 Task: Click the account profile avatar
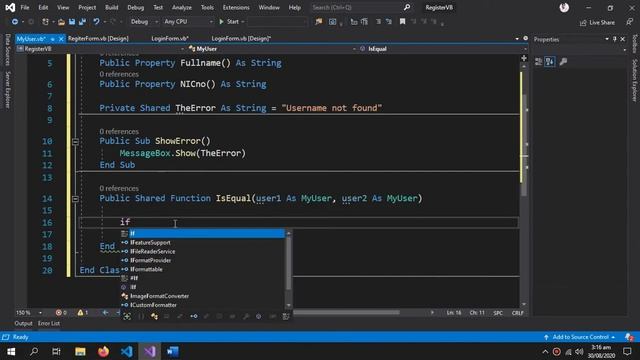564,7
